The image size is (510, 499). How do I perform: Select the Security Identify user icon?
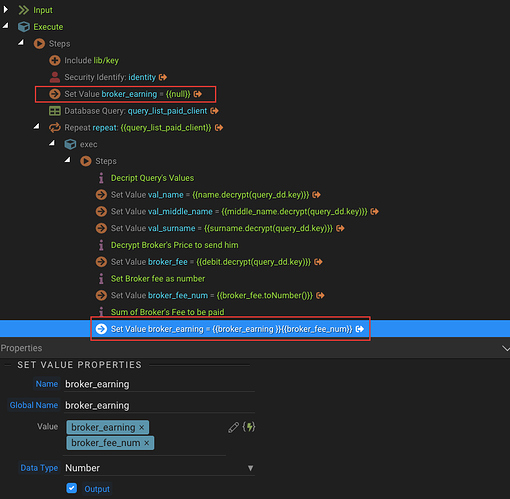pyautogui.click(x=55, y=77)
